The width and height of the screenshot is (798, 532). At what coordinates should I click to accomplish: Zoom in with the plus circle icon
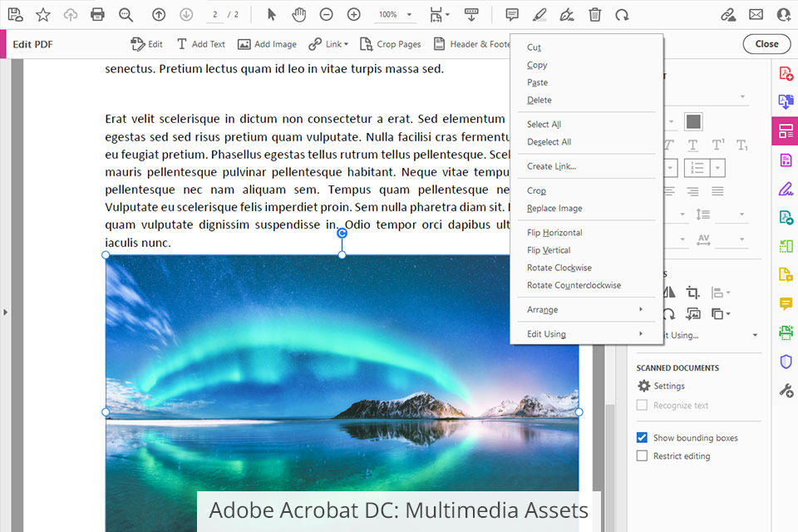(354, 15)
